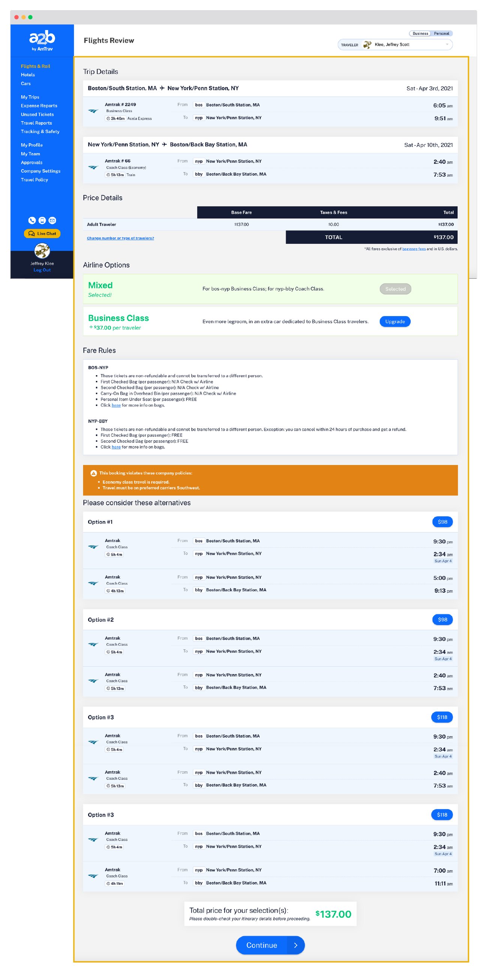Click Amtrak logo of Option #1 9:30 pm segment
This screenshot has width=488, height=980.
(x=93, y=547)
